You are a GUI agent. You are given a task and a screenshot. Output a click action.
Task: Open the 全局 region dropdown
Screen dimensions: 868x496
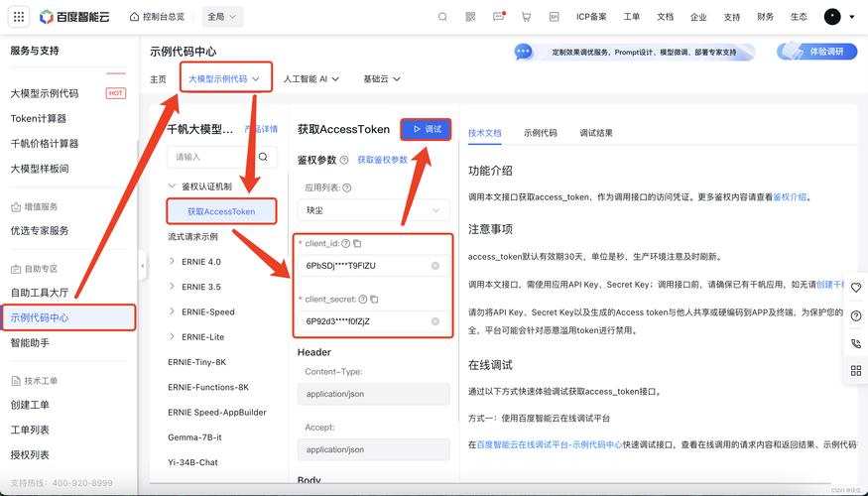(x=222, y=17)
